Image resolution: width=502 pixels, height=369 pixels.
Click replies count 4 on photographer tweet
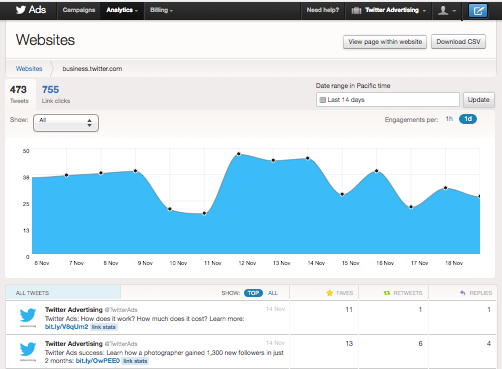coord(489,343)
